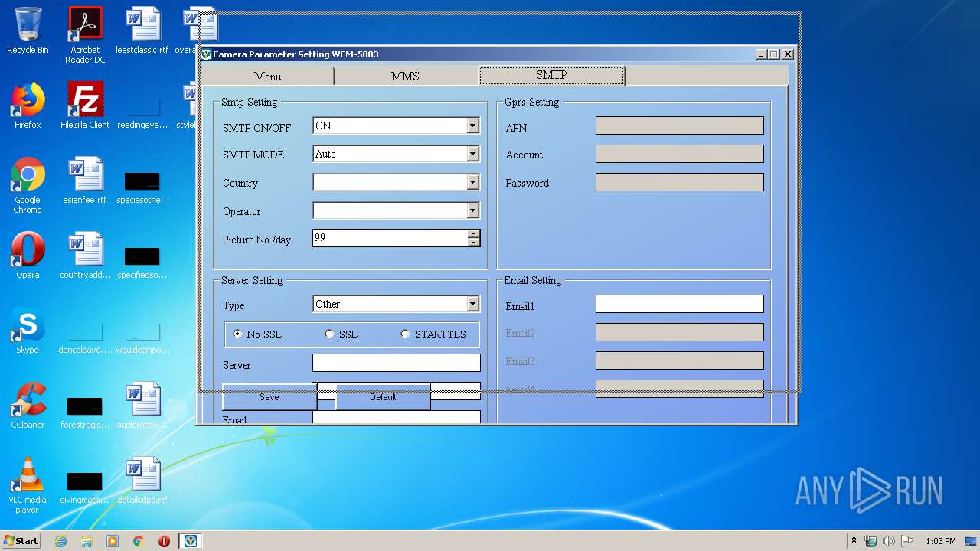Image resolution: width=980 pixels, height=551 pixels.
Task: Open the Operator dropdown list
Action: [x=472, y=210]
